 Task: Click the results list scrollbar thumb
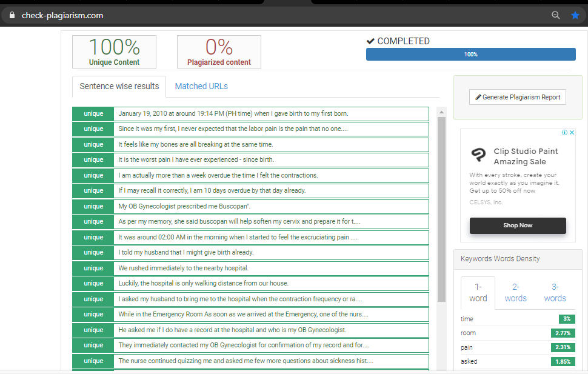[441, 209]
